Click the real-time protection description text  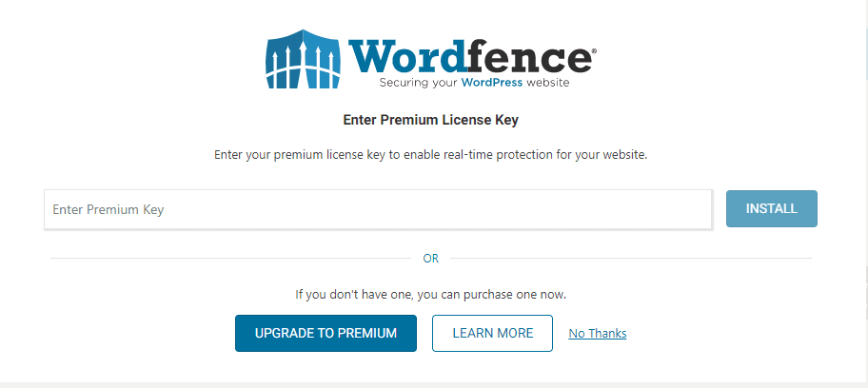point(430,154)
